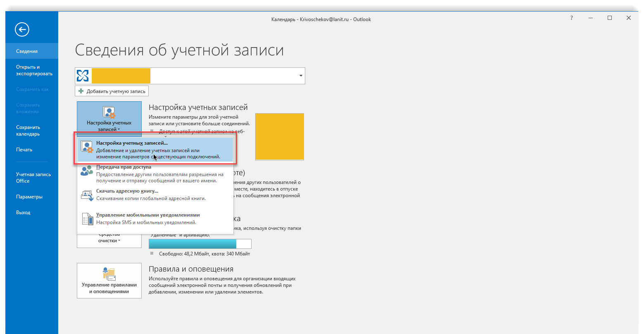644x334 pixels.
Task: Click the Download Address Book icon
Action: click(87, 195)
